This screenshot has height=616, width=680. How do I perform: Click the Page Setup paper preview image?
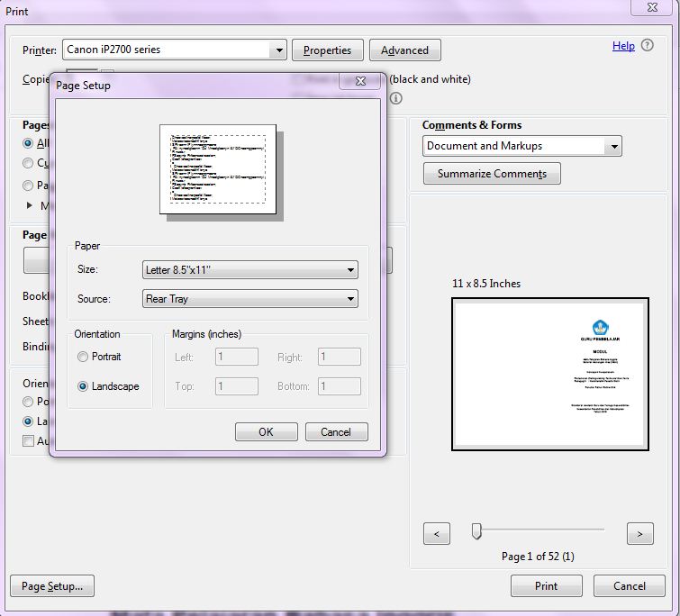point(218,169)
